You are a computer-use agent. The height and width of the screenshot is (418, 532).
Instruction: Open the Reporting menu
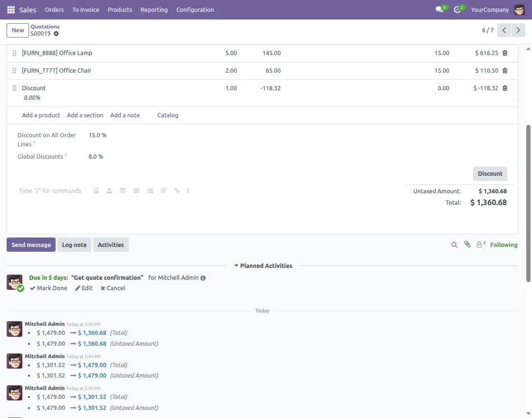pos(154,9)
